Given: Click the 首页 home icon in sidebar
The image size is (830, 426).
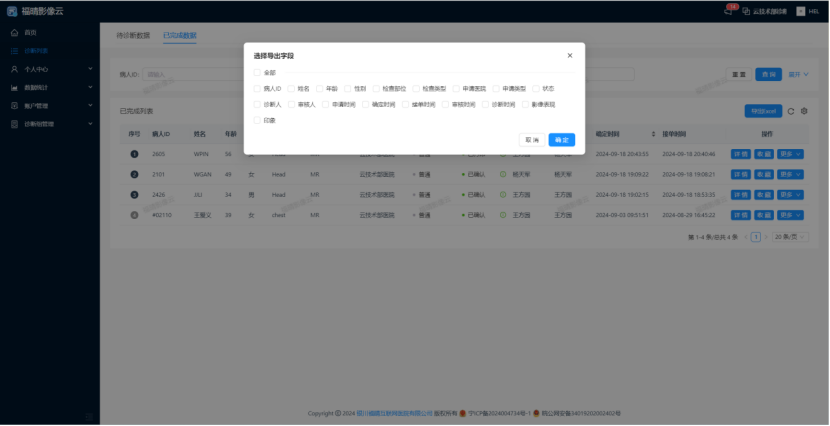Looking at the screenshot, I should point(14,33).
